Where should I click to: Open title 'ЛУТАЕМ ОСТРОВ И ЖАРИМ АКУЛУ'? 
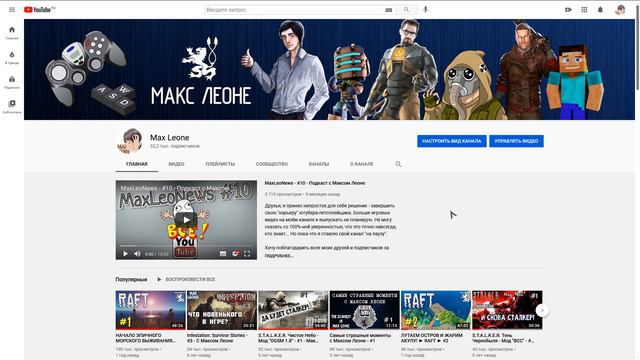point(432,338)
